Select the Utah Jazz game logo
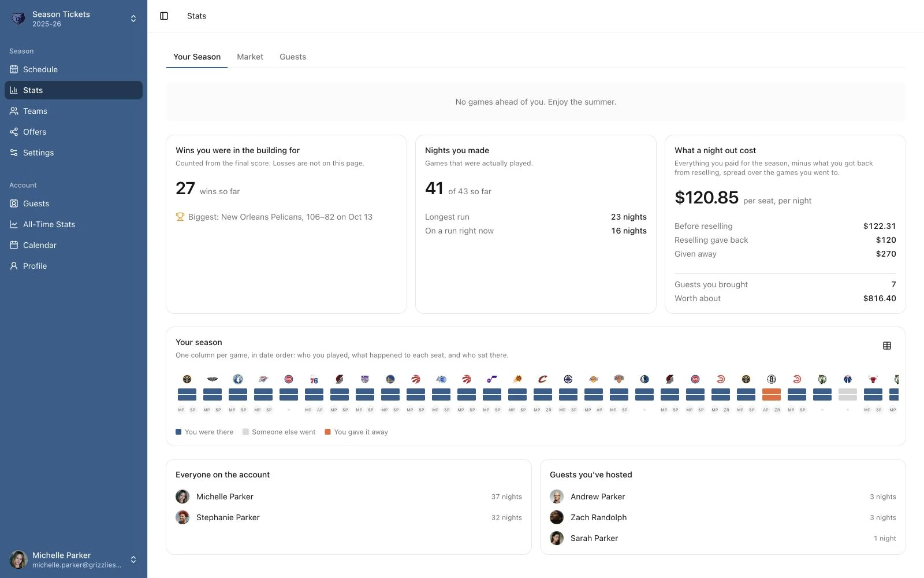Screen dimensions: 924x578 click(492, 379)
